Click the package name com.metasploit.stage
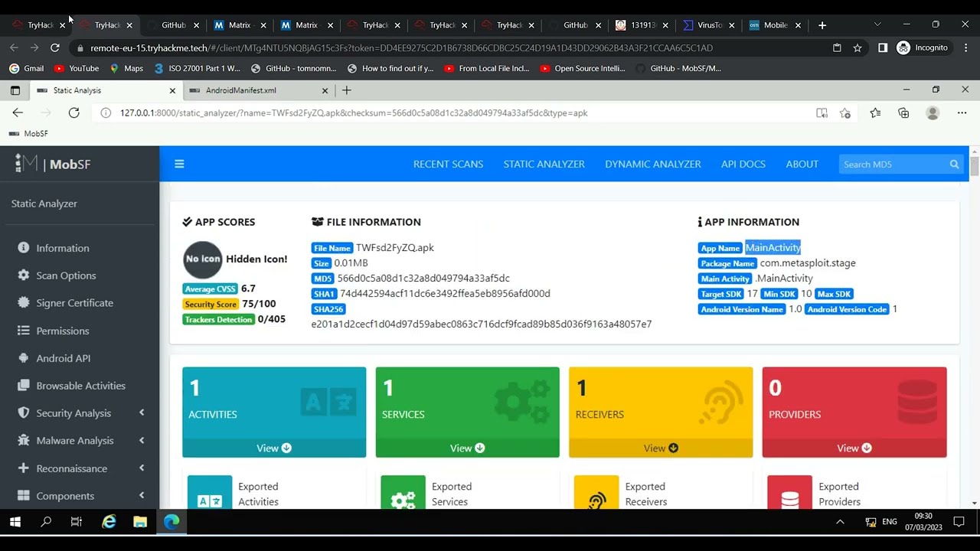The image size is (980, 551). (808, 263)
